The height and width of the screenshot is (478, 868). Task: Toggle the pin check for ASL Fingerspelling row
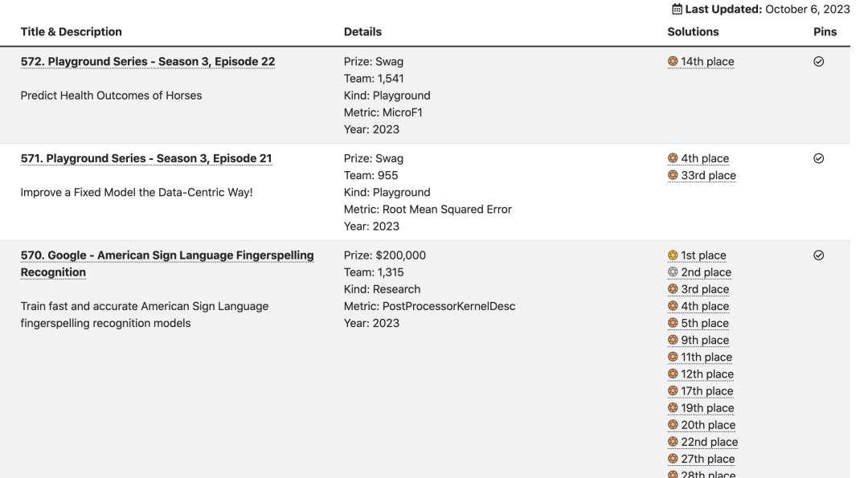point(819,255)
